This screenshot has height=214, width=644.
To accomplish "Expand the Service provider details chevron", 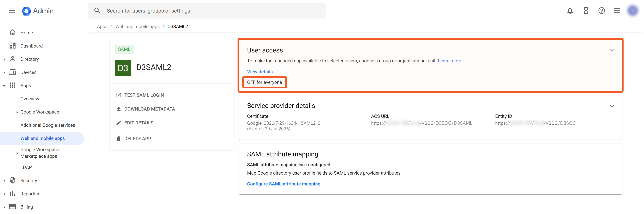I will (x=612, y=106).
